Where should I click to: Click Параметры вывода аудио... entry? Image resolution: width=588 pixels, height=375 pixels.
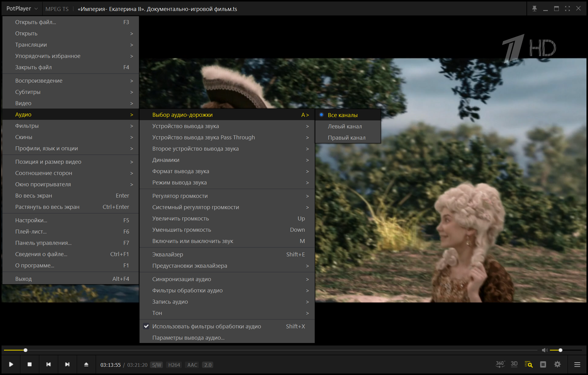(x=188, y=337)
